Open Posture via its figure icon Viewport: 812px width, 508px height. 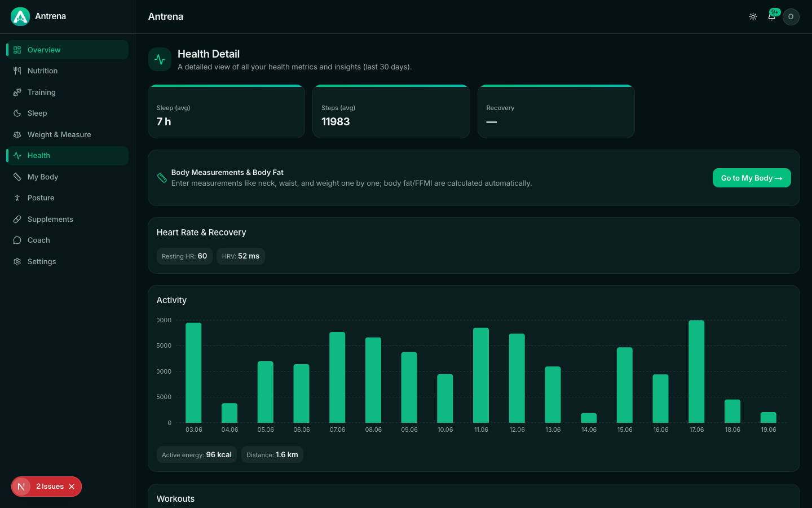point(17,198)
